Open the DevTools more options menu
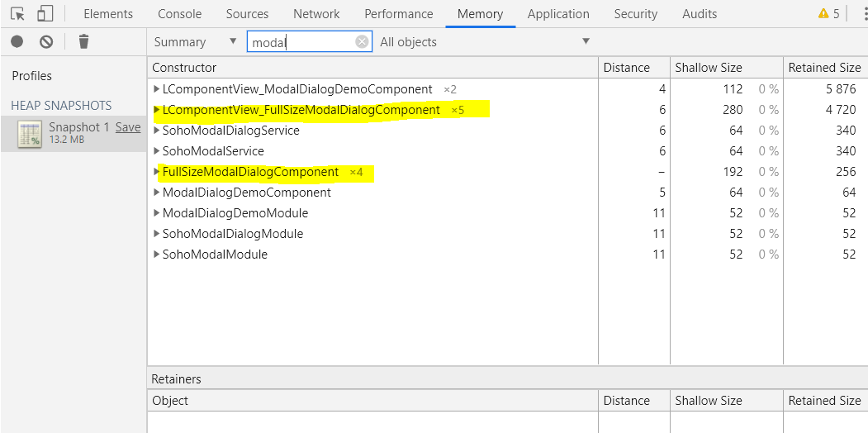Screen dimensions: 868x433 [865, 14]
